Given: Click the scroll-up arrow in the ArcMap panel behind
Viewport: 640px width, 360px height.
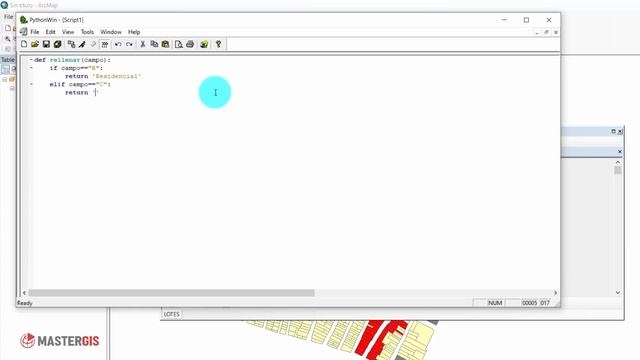Looking at the screenshot, I should tap(618, 162).
